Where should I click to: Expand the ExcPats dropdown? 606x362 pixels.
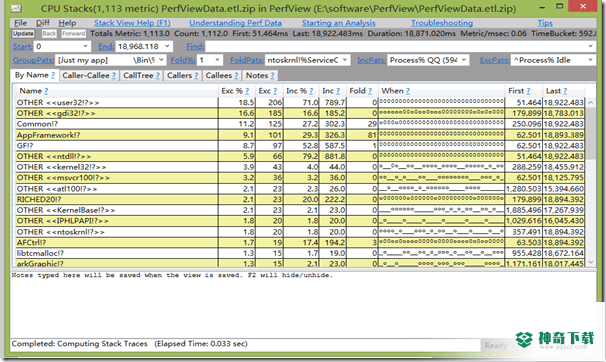tap(591, 60)
